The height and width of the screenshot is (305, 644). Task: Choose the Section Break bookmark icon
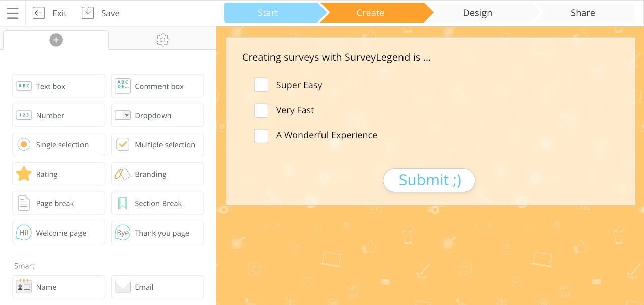tap(122, 203)
